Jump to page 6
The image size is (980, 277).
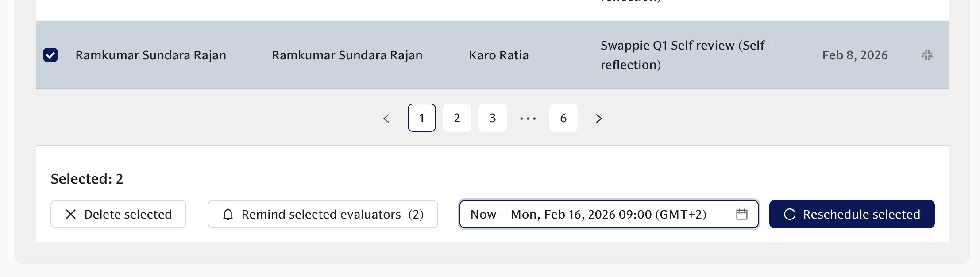tap(563, 118)
